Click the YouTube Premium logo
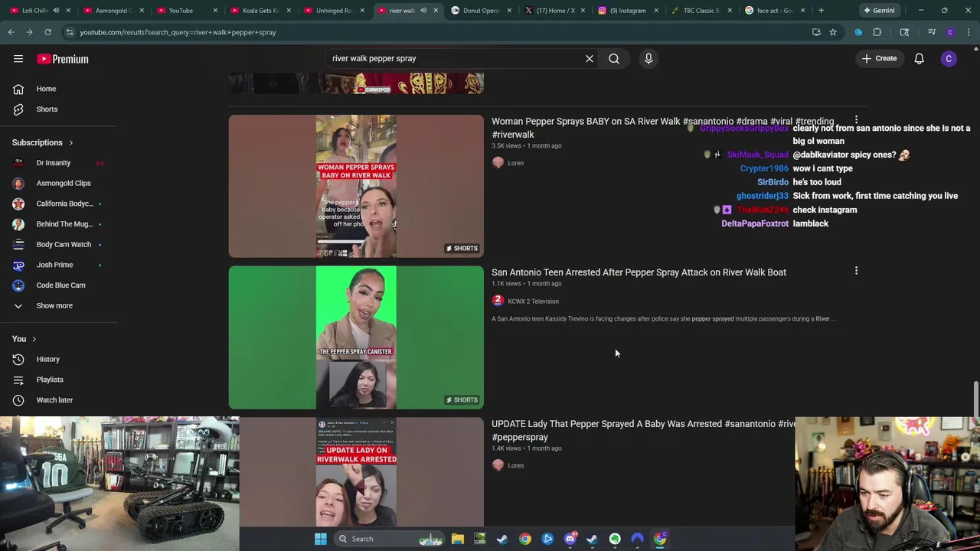980x551 pixels. point(63,59)
